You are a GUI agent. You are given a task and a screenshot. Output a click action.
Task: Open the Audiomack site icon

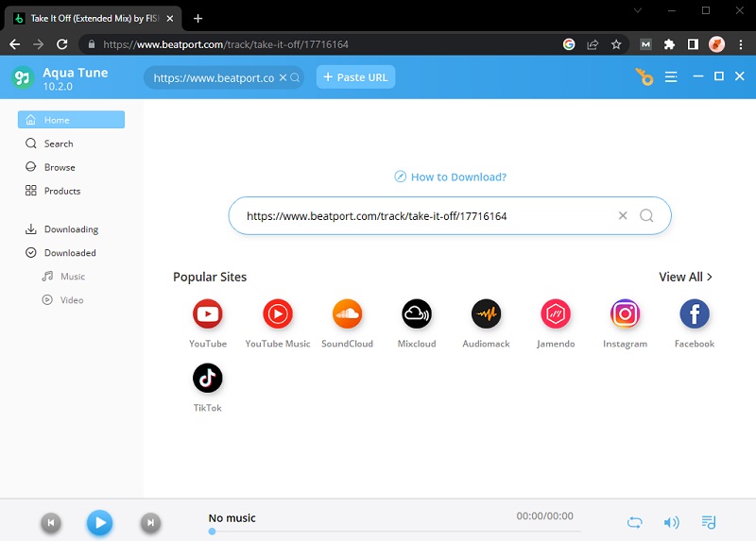pyautogui.click(x=486, y=314)
